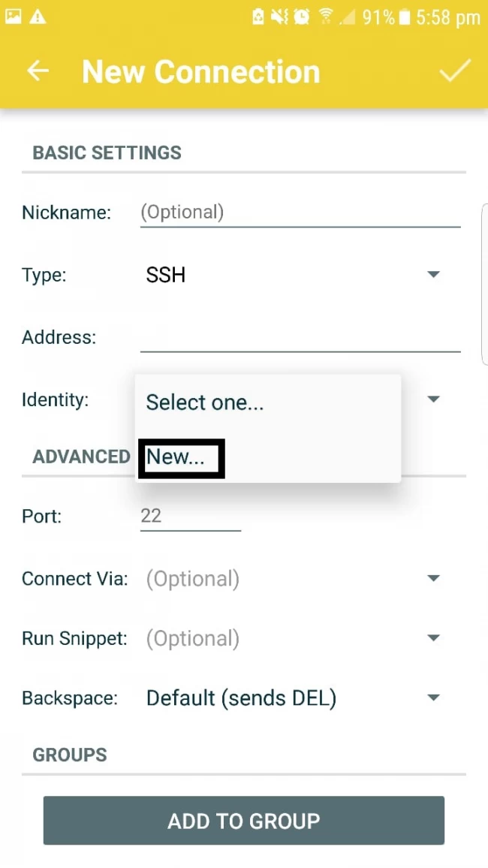Screen dimensions: 488x868
Task: Tap the Wi-Fi status icon
Action: point(326,17)
